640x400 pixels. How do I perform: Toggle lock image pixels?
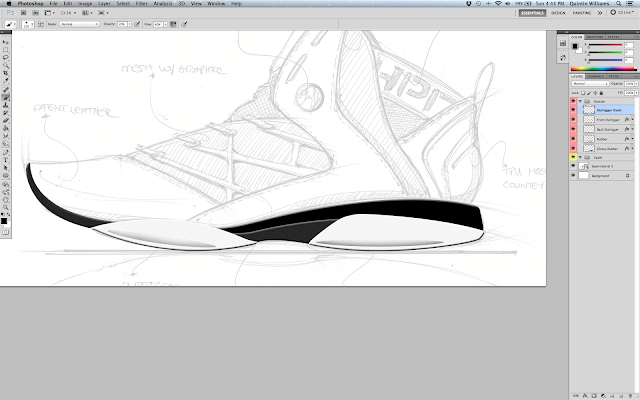[x=589, y=93]
